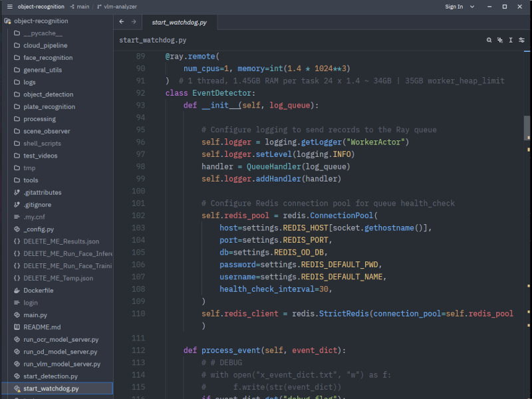Screen dimensions: 532x399
Task: Click the 'QueueHandler' call on line 98
Action: click(274, 167)
